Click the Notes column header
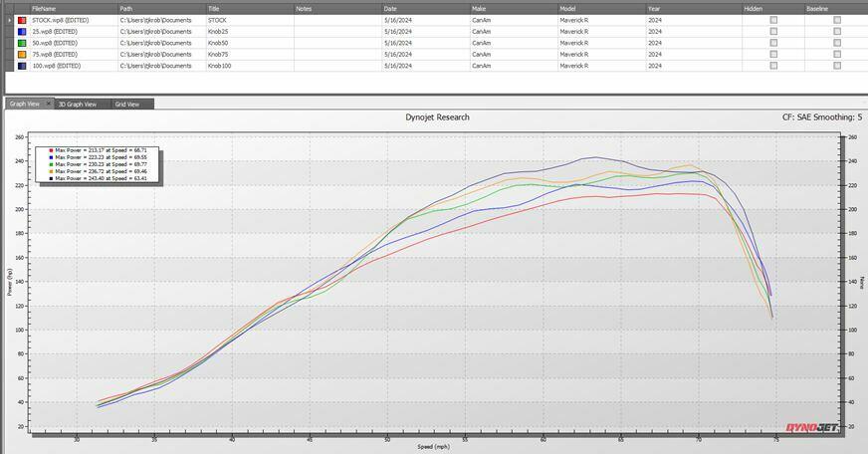868x454 pixels. click(x=337, y=9)
